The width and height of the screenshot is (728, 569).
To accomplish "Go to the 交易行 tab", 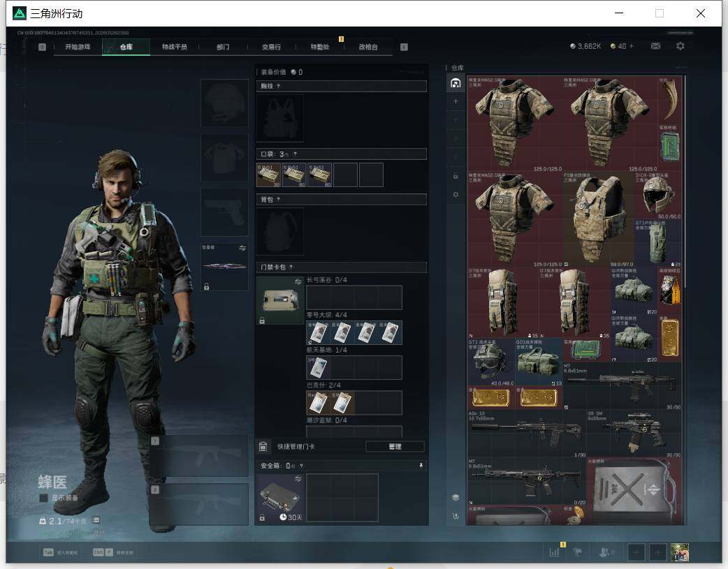I will [x=271, y=47].
